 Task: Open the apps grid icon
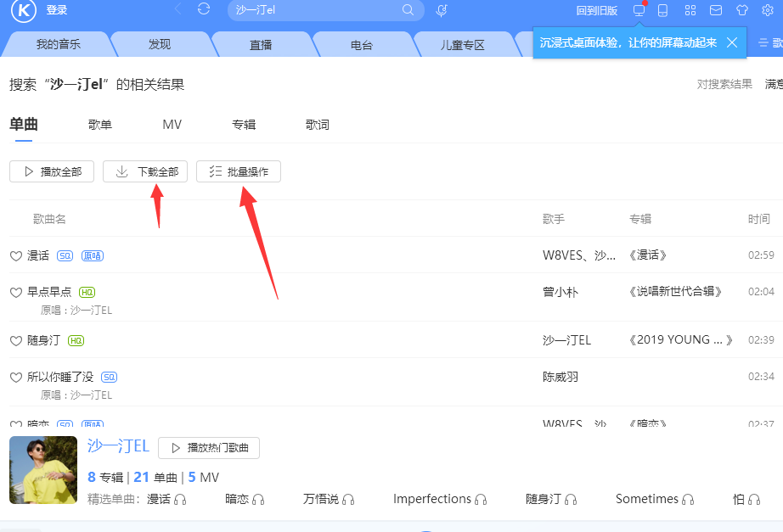pyautogui.click(x=690, y=10)
